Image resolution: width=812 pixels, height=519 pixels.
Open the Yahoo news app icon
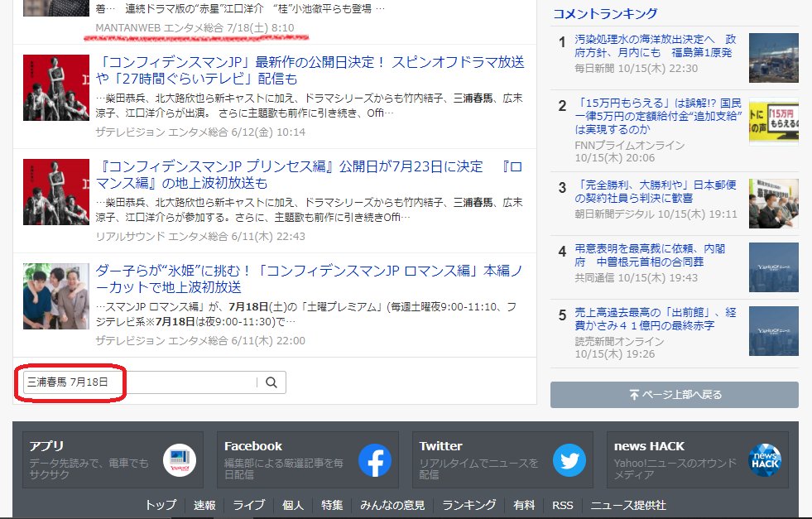click(x=180, y=460)
